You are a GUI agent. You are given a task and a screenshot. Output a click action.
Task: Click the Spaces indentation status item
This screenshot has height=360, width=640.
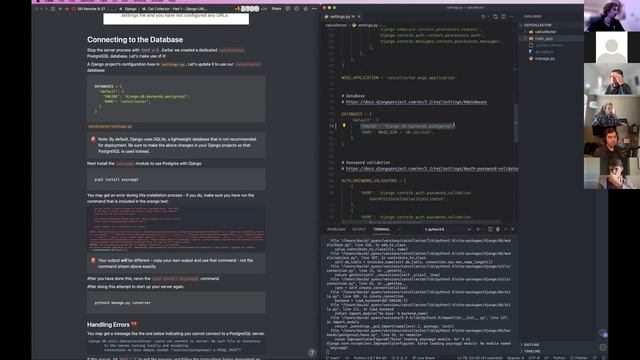click(515, 358)
